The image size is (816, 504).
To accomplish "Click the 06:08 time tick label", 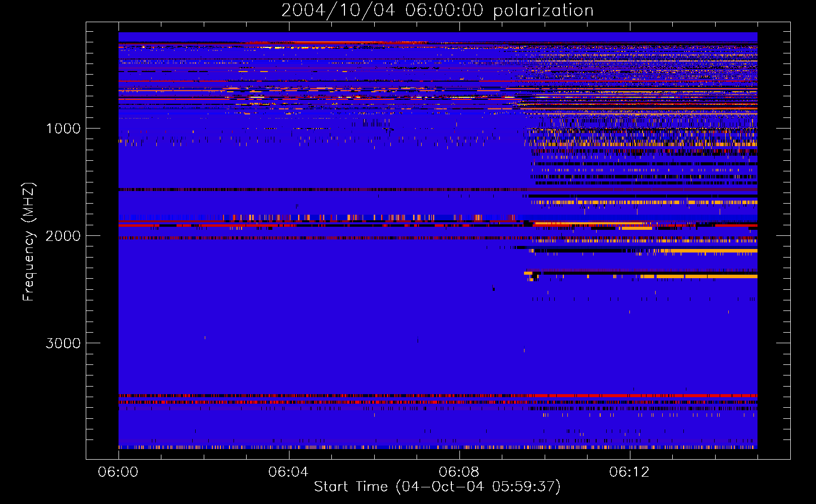I will [459, 472].
